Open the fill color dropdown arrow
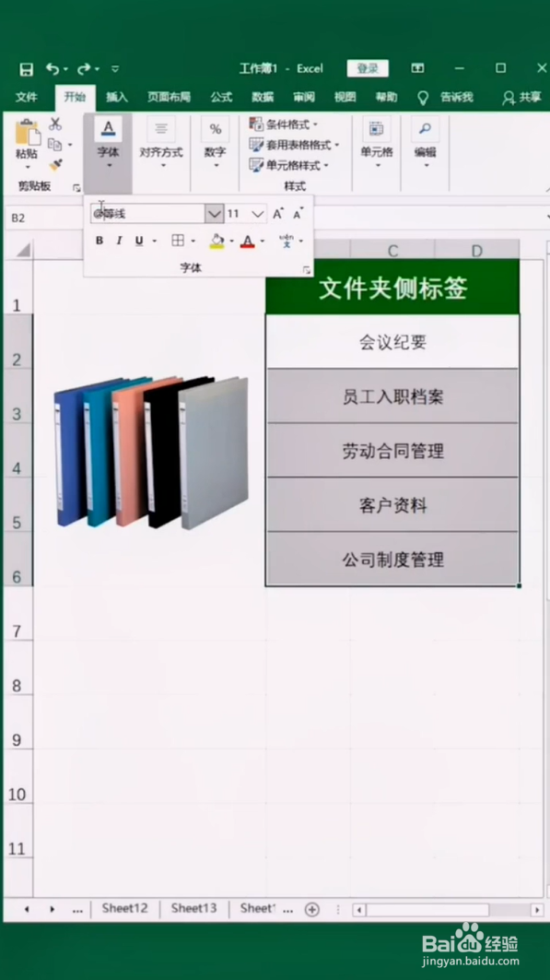 [x=231, y=241]
